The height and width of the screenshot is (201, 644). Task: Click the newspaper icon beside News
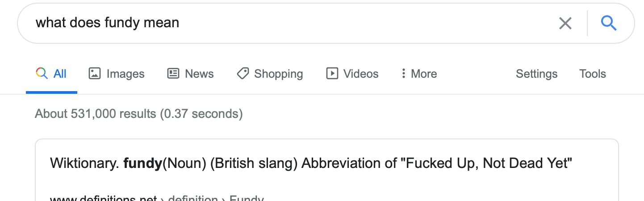click(173, 74)
